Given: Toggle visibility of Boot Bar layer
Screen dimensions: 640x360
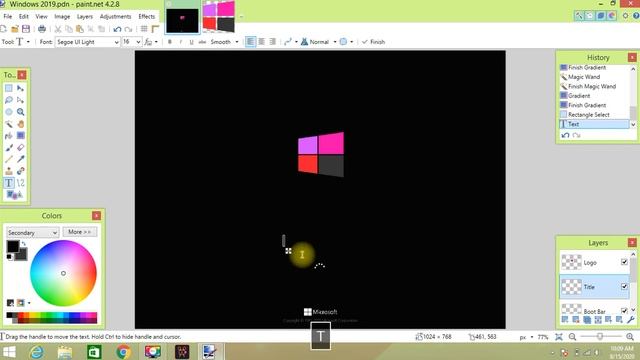Looking at the screenshot, I should (624, 311).
